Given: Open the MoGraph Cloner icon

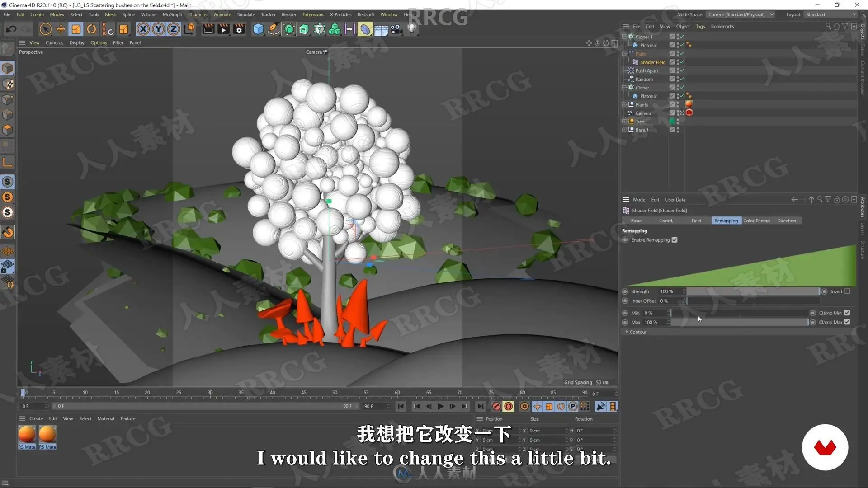Looking at the screenshot, I should pos(320,29).
